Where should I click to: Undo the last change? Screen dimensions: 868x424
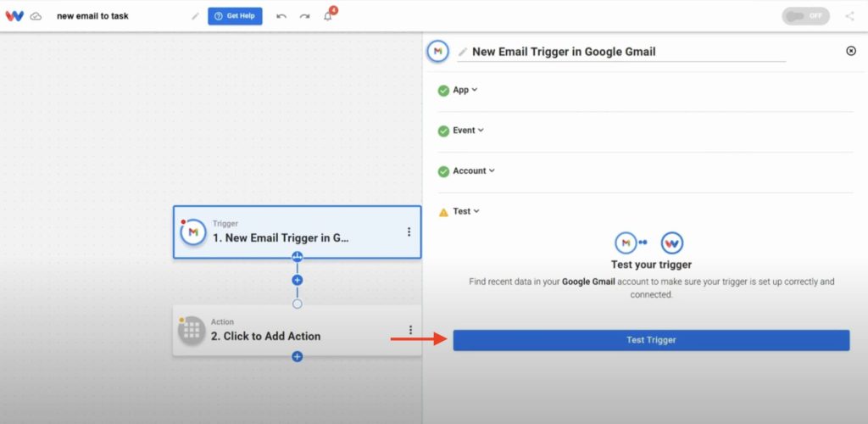pos(281,16)
